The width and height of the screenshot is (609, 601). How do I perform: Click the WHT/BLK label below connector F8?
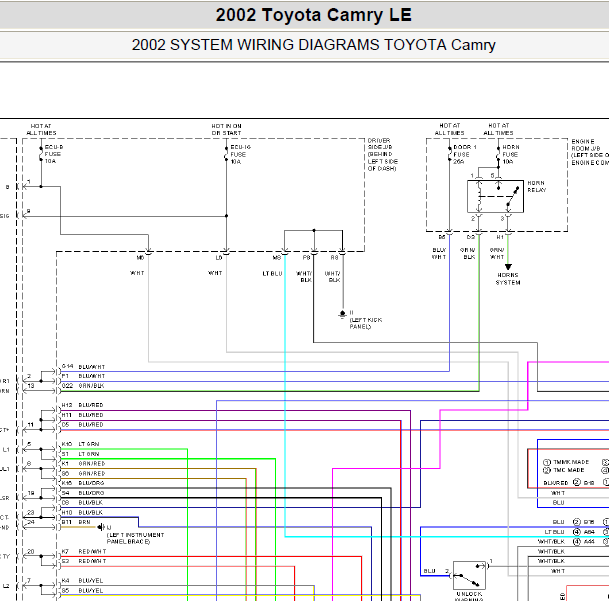(x=304, y=277)
